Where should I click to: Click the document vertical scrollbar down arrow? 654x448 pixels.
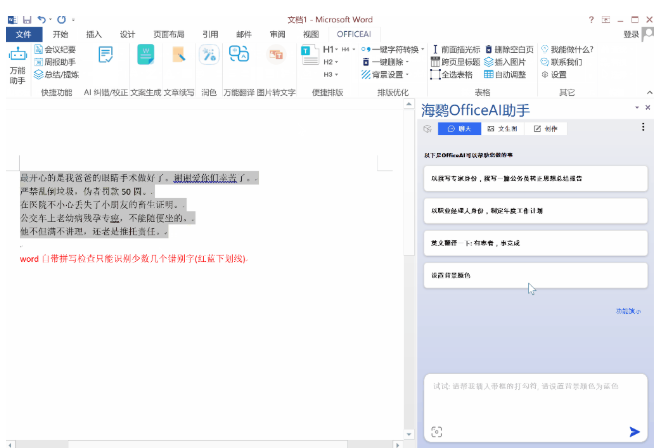pyautogui.click(x=409, y=434)
